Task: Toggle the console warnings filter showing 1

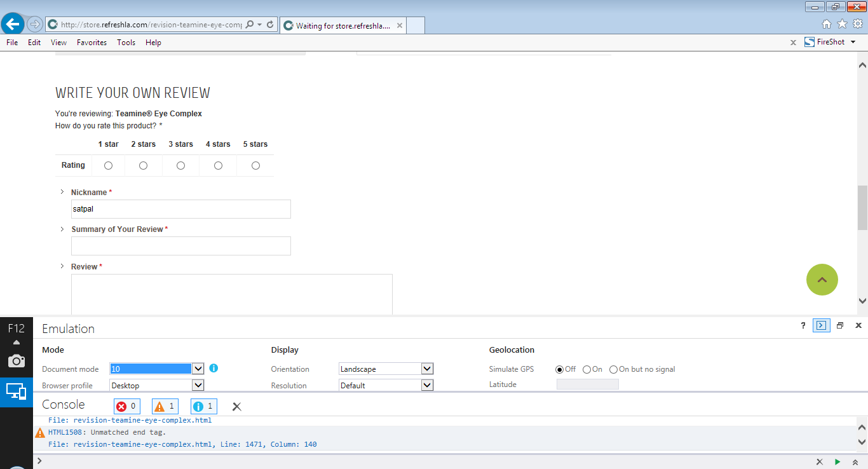Action: [x=165, y=407]
